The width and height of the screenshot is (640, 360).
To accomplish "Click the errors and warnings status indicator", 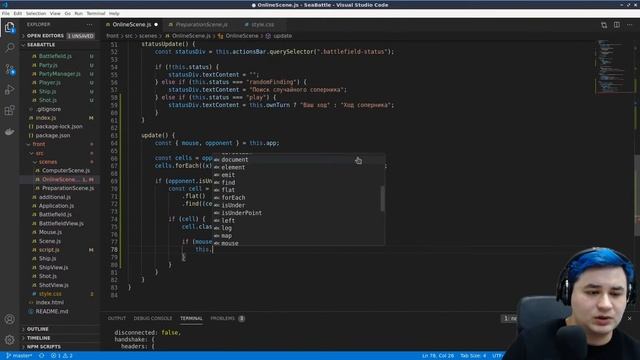I will click(x=62, y=356).
